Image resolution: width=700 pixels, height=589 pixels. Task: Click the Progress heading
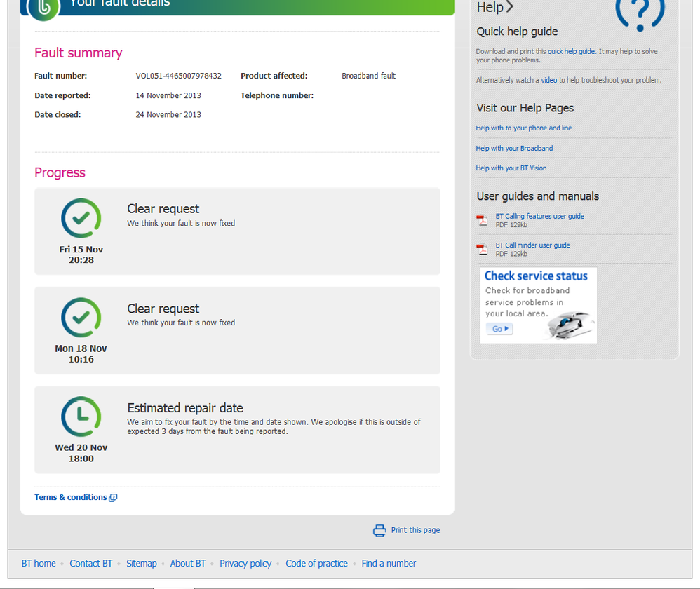coord(60,172)
